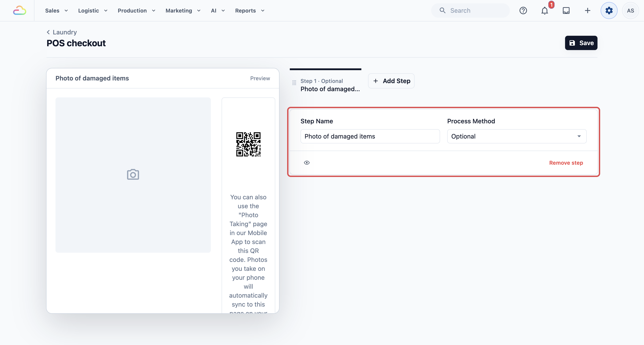Click the camera icon in the preview
Screen dimensions: 644x345
133,174
